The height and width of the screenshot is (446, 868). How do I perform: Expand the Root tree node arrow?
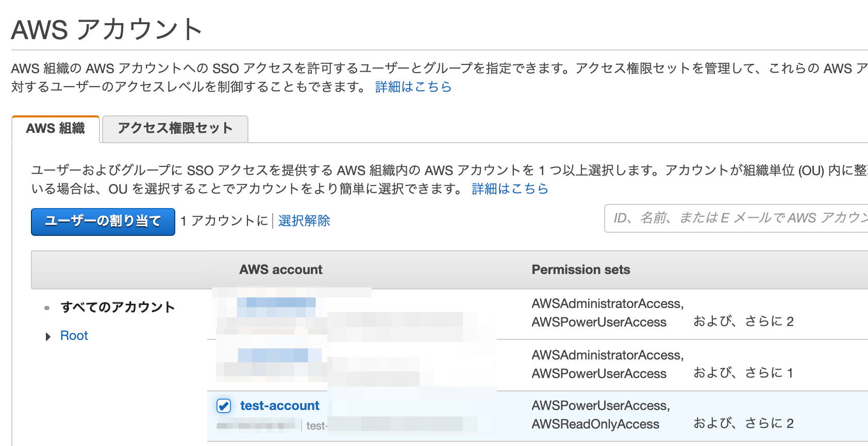pyautogui.click(x=48, y=337)
